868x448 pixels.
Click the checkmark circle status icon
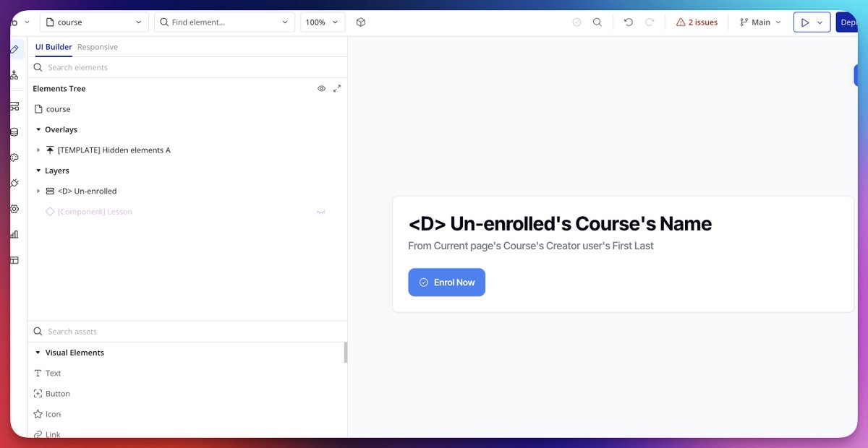point(576,22)
